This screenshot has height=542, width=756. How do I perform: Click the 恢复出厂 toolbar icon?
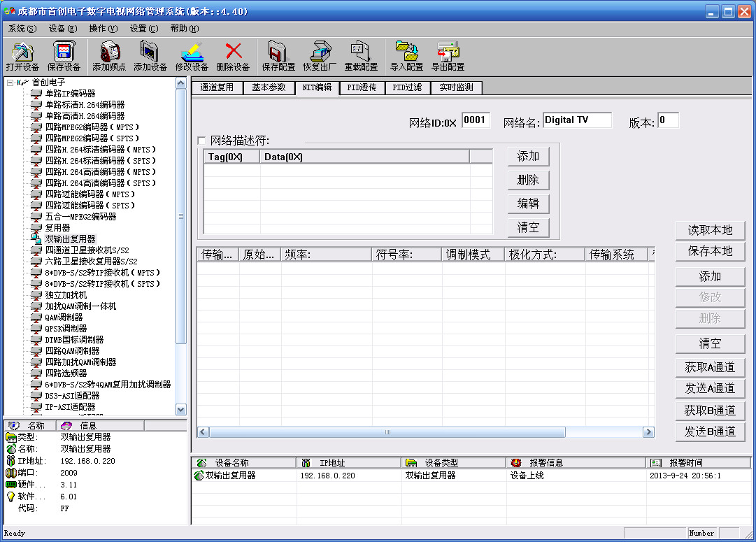tap(320, 52)
